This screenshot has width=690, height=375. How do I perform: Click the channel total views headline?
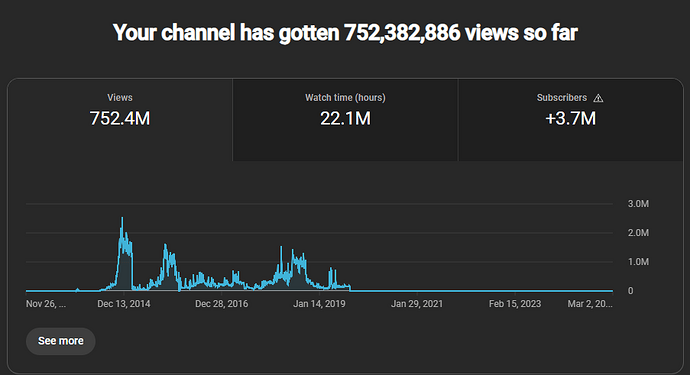click(345, 33)
